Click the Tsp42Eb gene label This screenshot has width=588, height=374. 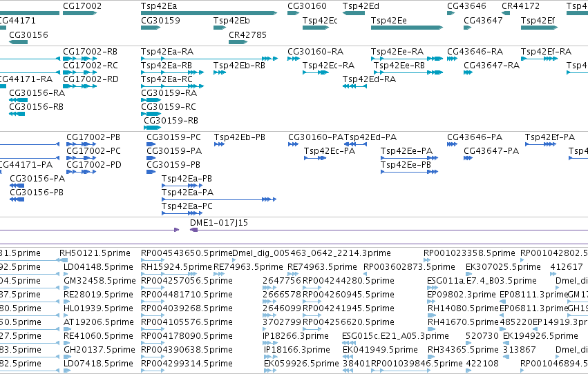(231, 21)
